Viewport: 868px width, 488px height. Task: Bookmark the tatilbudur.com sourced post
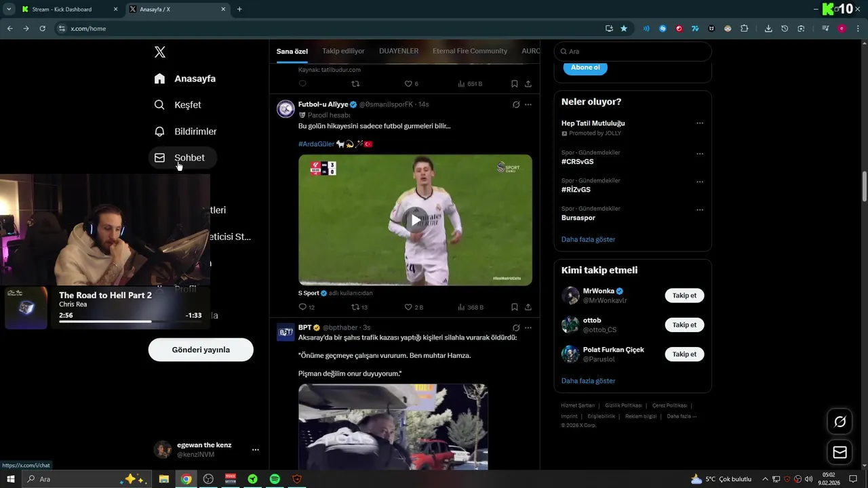tap(515, 84)
